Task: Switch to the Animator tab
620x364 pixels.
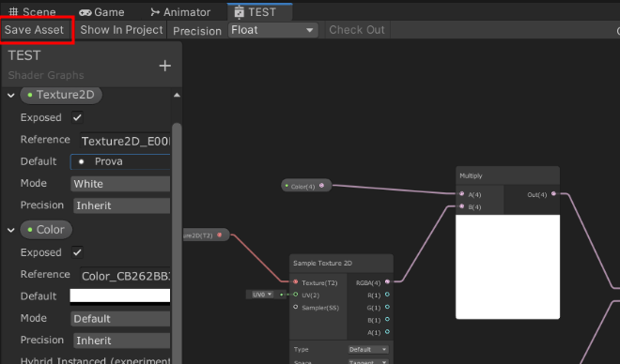Action: pyautogui.click(x=180, y=12)
